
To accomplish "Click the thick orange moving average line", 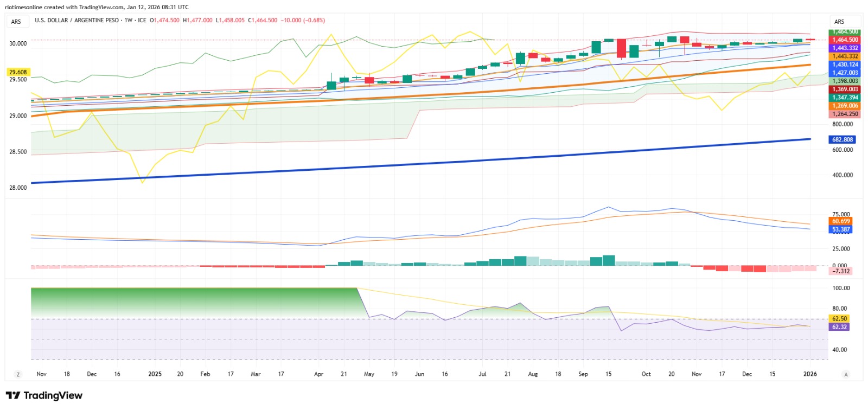I will [421, 95].
